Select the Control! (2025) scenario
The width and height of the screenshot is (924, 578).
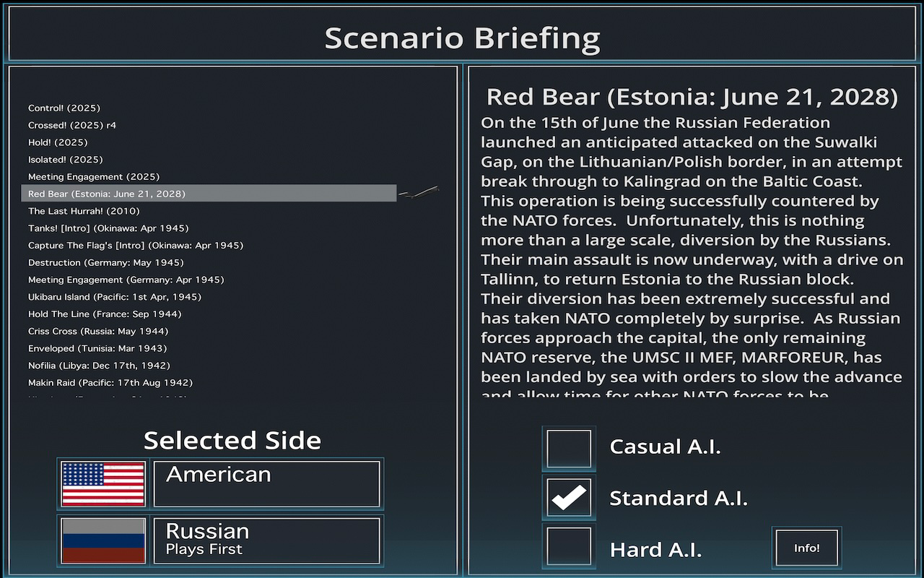pyautogui.click(x=64, y=108)
